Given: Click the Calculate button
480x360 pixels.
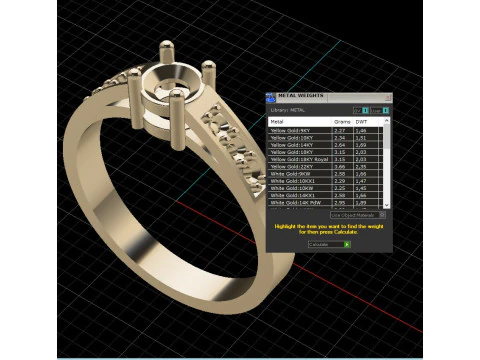Looking at the screenshot, I should (329, 244).
